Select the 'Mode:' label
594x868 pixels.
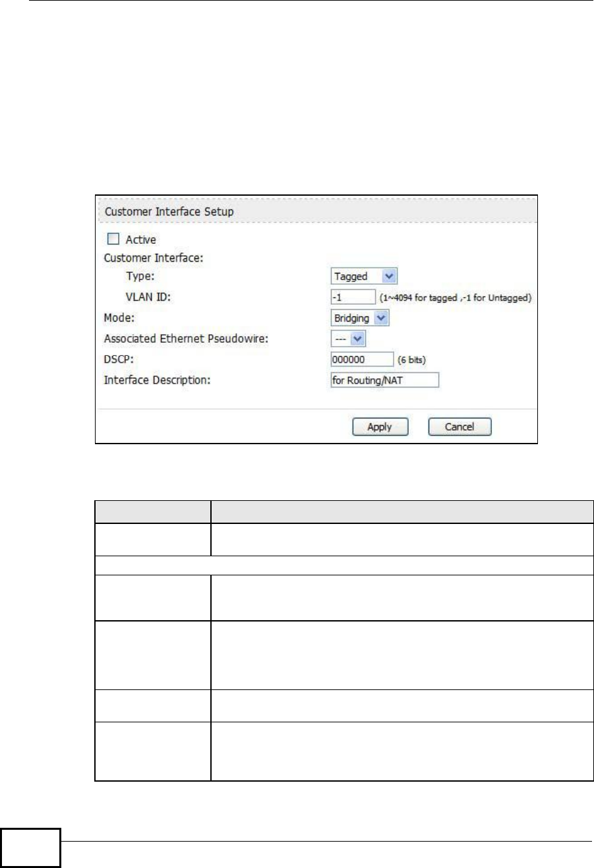tap(119, 318)
